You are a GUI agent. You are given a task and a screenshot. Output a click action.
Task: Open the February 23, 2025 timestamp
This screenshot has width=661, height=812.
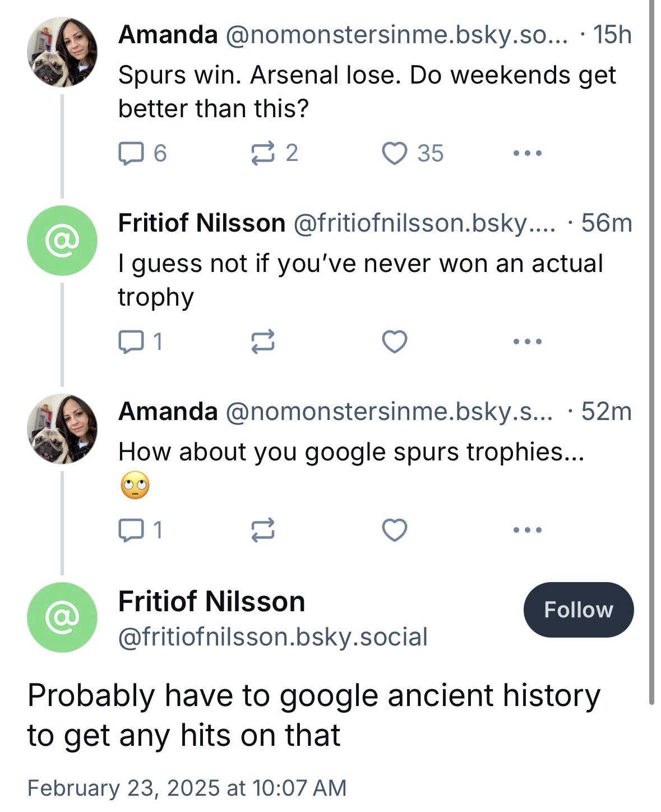click(187, 788)
